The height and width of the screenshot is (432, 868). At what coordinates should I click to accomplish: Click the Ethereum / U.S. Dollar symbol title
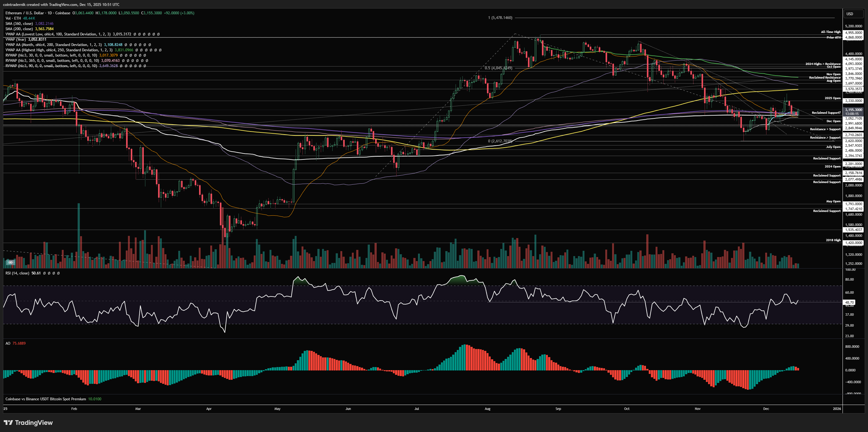[x=25, y=13]
